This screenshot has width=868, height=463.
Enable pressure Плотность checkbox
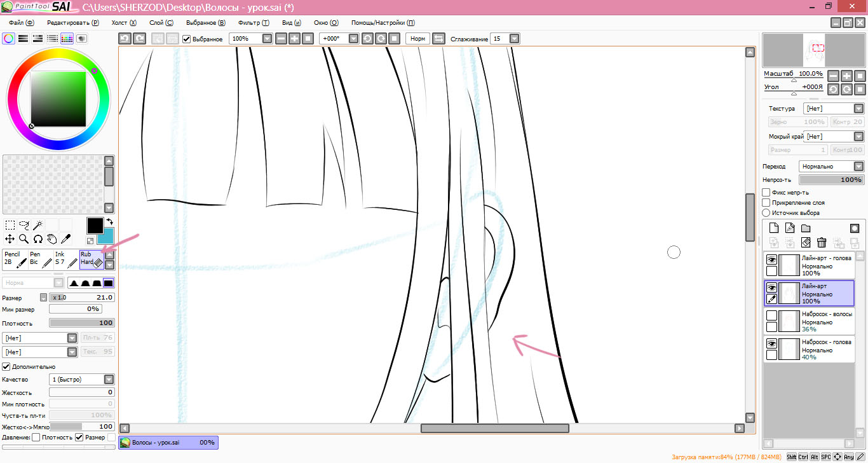36,438
